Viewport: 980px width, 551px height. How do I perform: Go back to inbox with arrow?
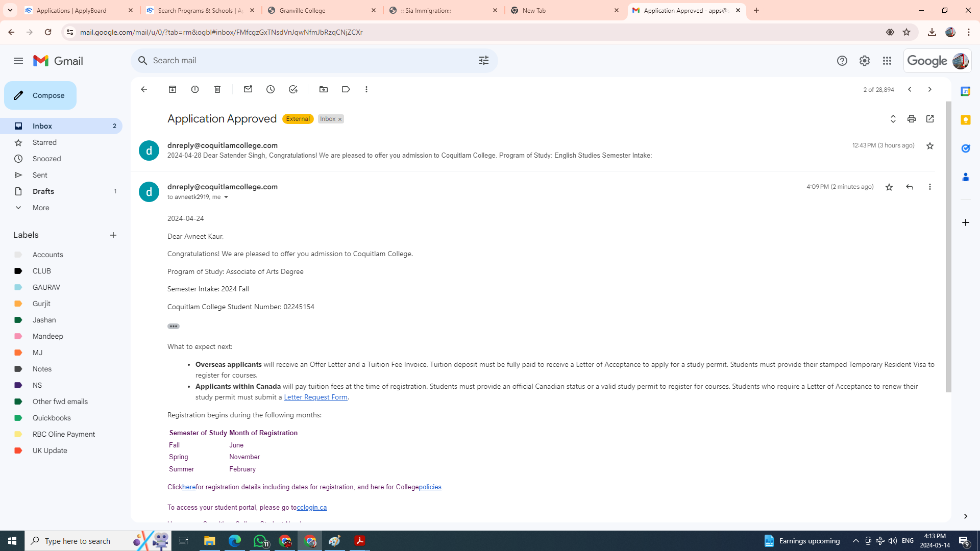144,89
